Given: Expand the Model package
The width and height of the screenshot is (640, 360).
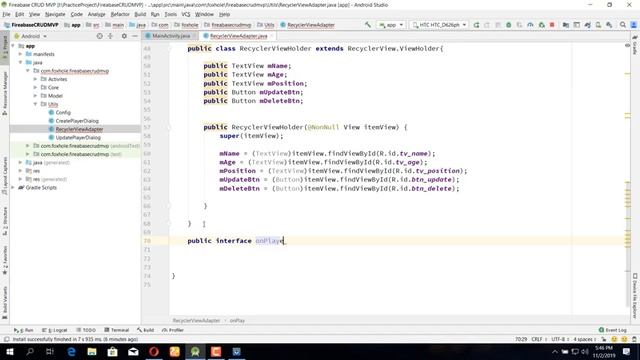Looking at the screenshot, I should click(35, 96).
